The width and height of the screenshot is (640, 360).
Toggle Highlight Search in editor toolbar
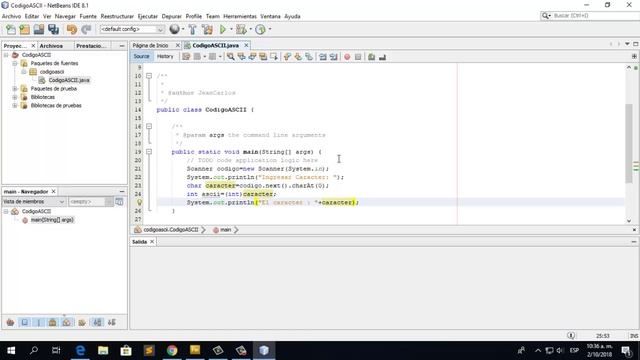pyautogui.click(x=263, y=57)
